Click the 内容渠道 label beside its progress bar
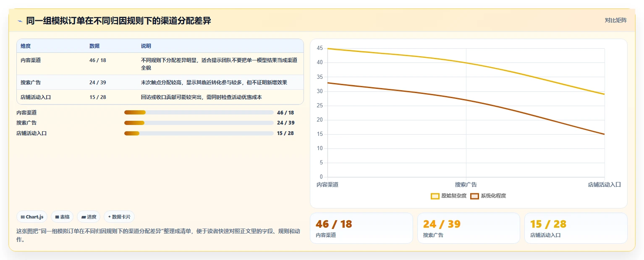The image size is (644, 260). (26, 112)
